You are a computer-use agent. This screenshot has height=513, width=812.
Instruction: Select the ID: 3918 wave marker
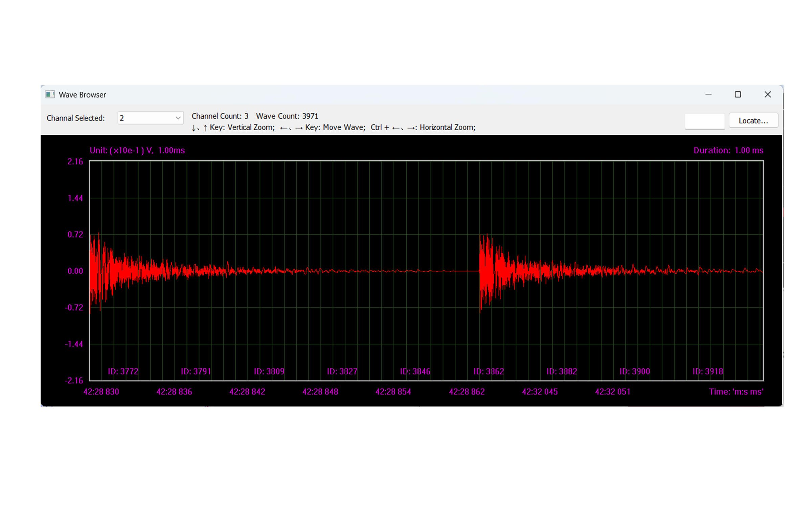707,371
